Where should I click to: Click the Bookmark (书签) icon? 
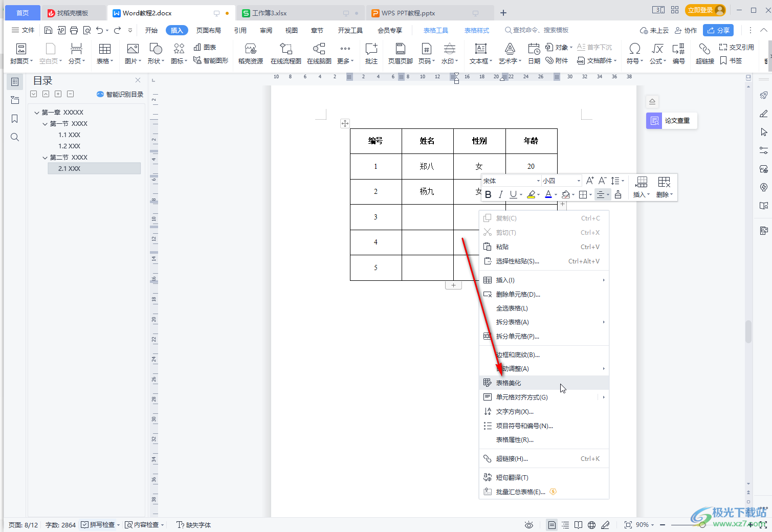(731, 60)
